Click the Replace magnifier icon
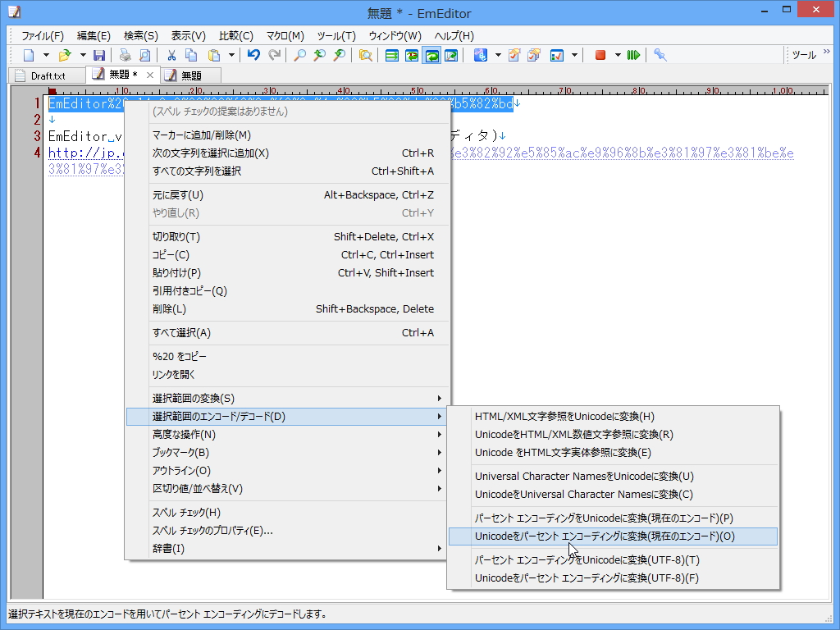Viewport: 840px width, 630px height. [x=339, y=55]
